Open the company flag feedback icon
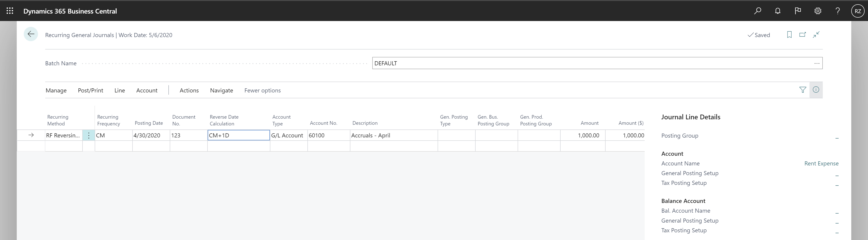868x240 pixels. tap(798, 10)
